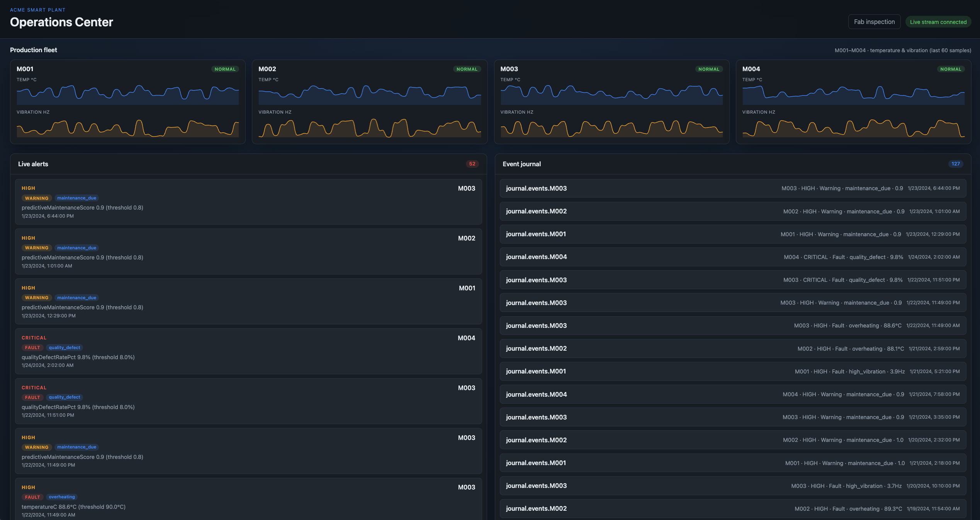
Task: Select journal entry M002 maintenance_due 1.0
Action: pos(733,440)
